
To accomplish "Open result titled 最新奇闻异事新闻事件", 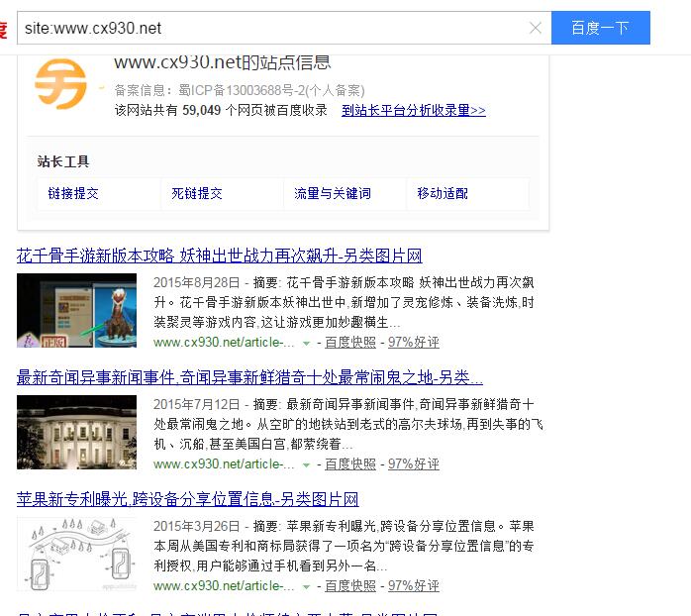I will (x=249, y=377).
